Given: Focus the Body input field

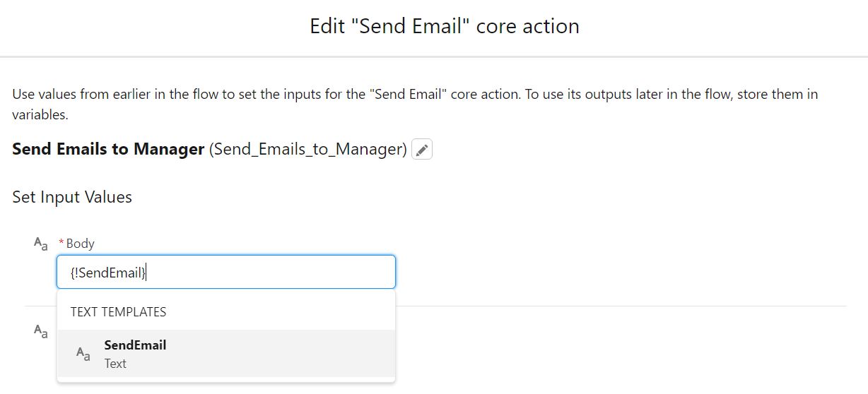Looking at the screenshot, I should pos(226,272).
